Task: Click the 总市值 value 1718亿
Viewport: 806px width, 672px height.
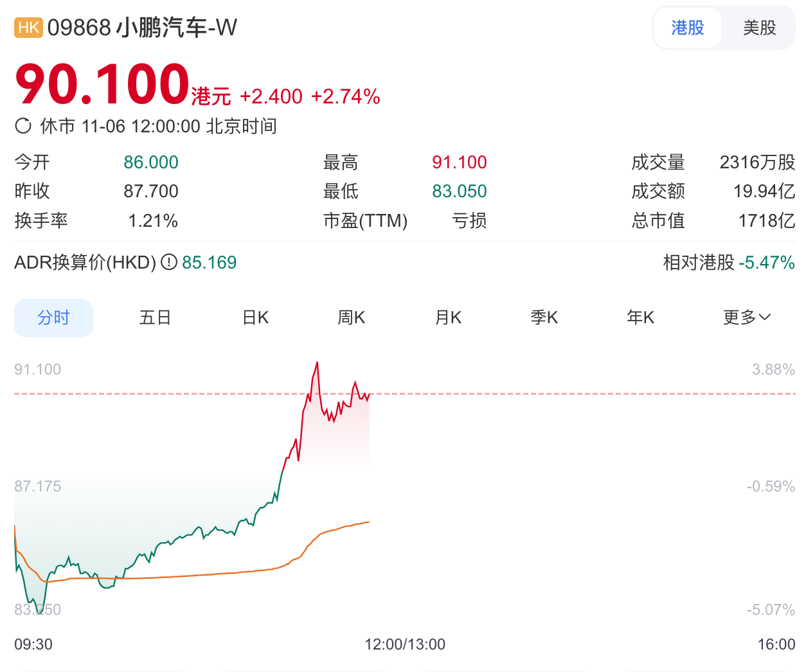Action: pyautogui.click(x=766, y=220)
